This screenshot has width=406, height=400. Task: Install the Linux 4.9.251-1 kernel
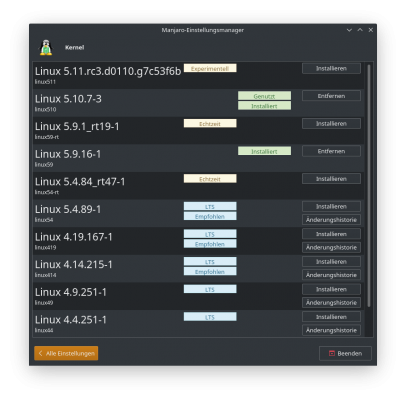[x=331, y=290]
